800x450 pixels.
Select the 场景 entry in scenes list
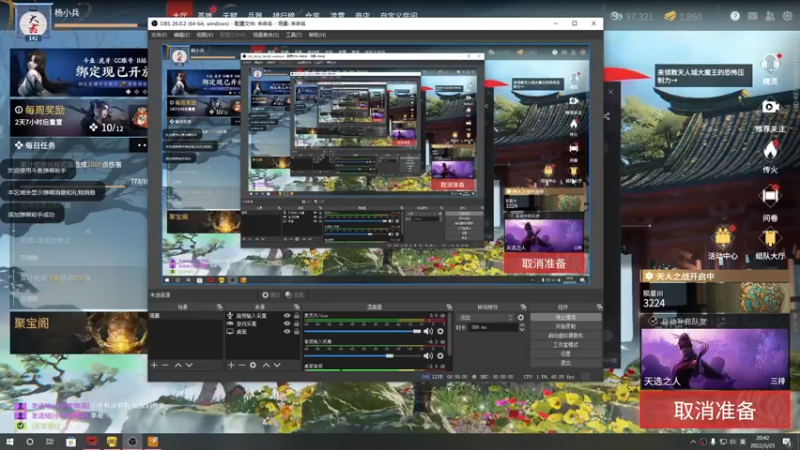coord(186,316)
